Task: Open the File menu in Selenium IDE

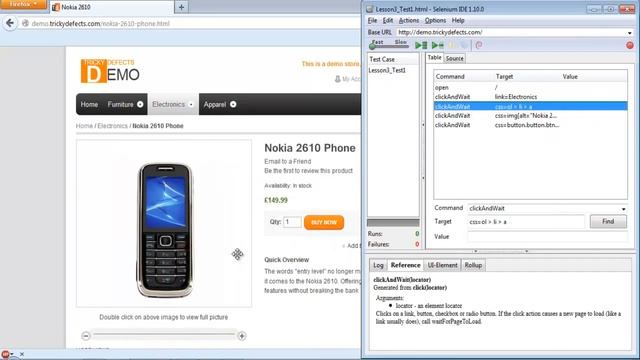Action: click(372, 20)
